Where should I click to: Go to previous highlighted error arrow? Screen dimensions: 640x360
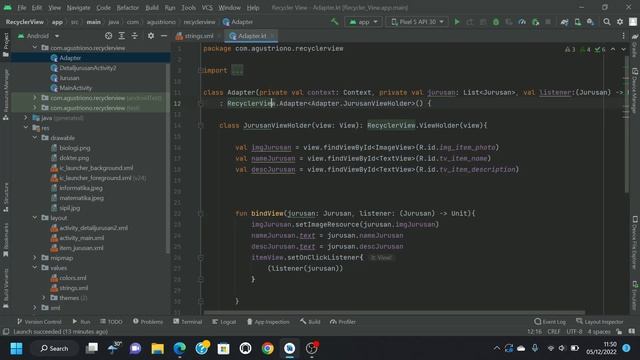coord(613,49)
